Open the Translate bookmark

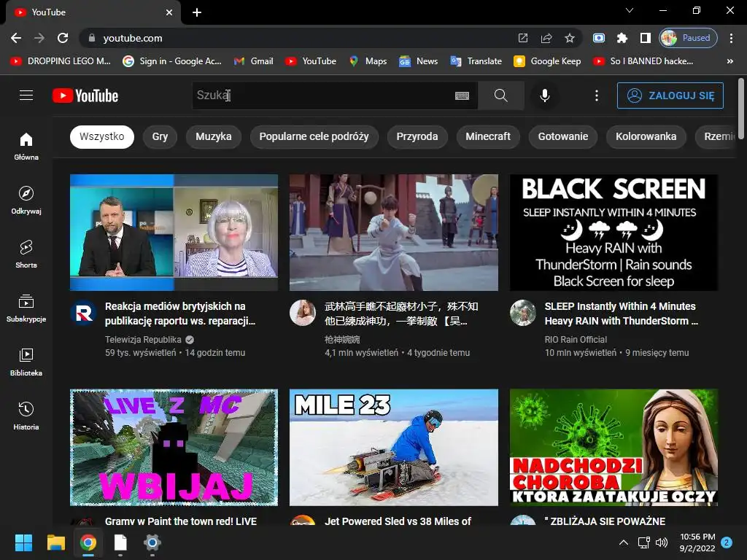click(476, 61)
